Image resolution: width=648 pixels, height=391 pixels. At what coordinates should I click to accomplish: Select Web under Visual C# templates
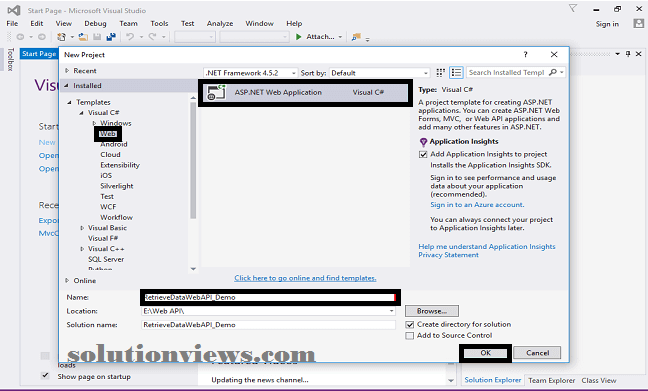[107, 134]
